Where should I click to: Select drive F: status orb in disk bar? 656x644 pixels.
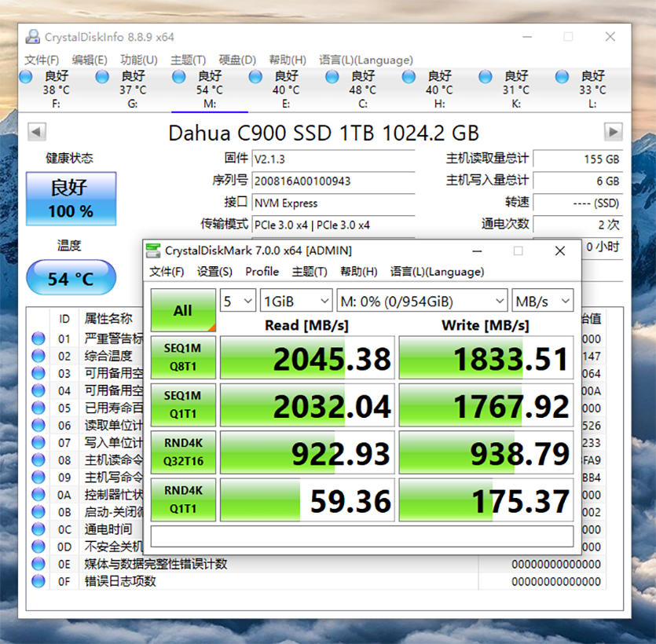pyautogui.click(x=26, y=77)
